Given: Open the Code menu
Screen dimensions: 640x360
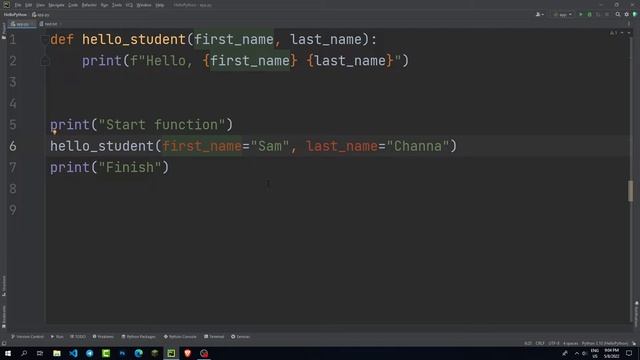Looking at the screenshot, I should 73,5.
